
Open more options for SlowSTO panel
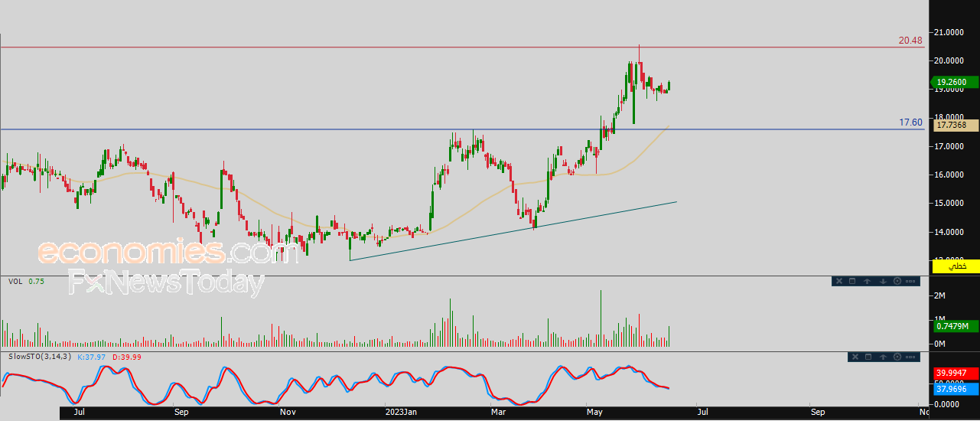[x=910, y=357]
